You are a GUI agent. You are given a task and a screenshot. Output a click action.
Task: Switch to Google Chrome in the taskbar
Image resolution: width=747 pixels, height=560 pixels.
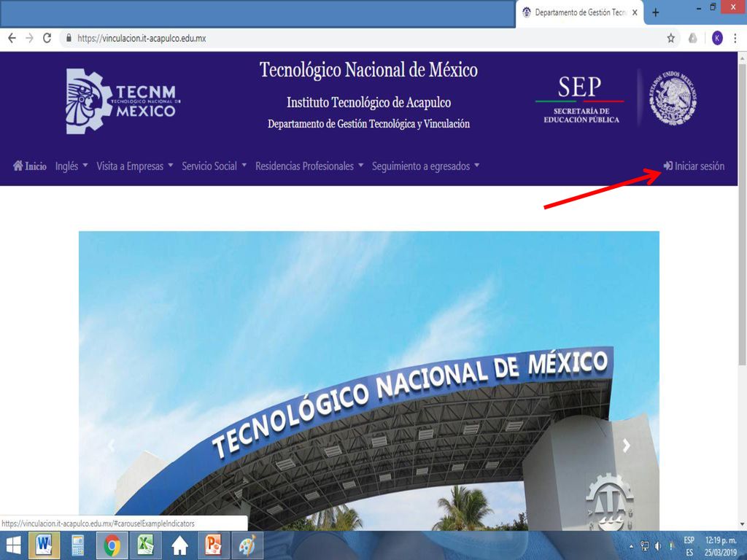pyautogui.click(x=112, y=545)
